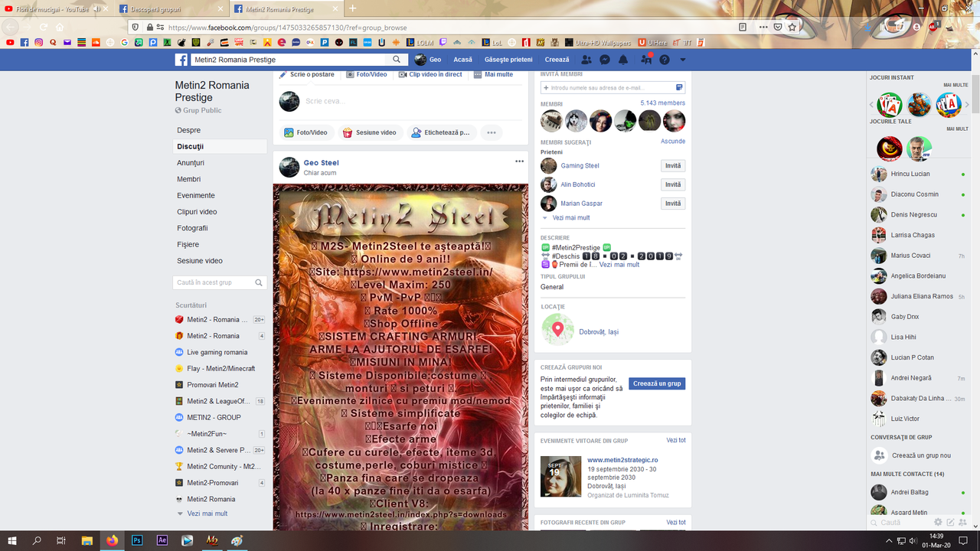Switch to the Descoperă grupuri browser tab

(x=172, y=8)
